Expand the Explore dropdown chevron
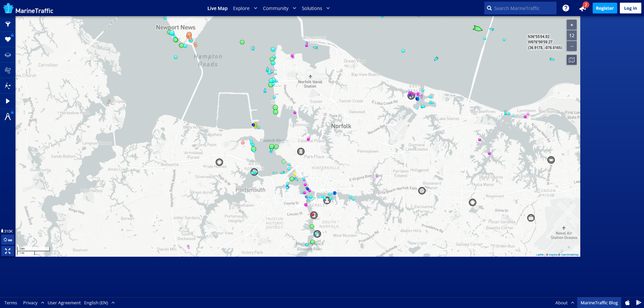This screenshot has width=644, height=308. [256, 8]
